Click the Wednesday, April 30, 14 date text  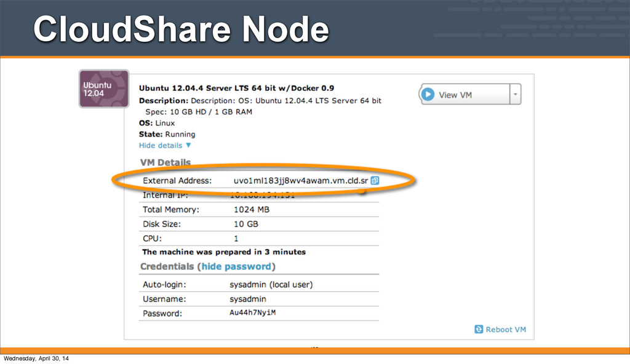(36, 358)
